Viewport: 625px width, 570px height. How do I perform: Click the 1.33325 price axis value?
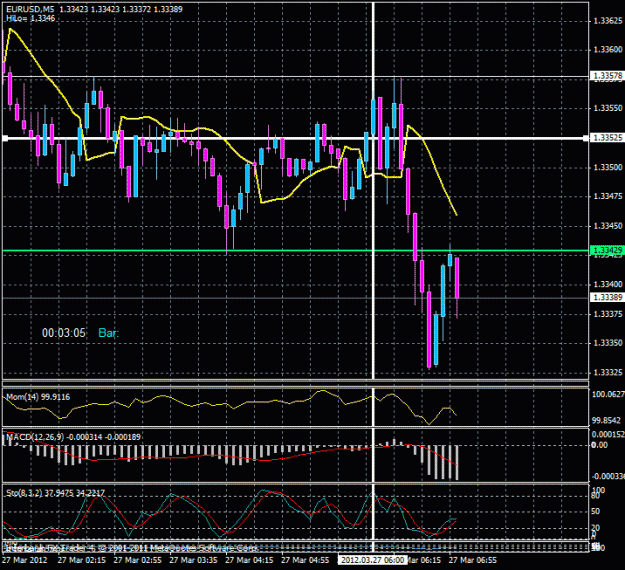608,372
